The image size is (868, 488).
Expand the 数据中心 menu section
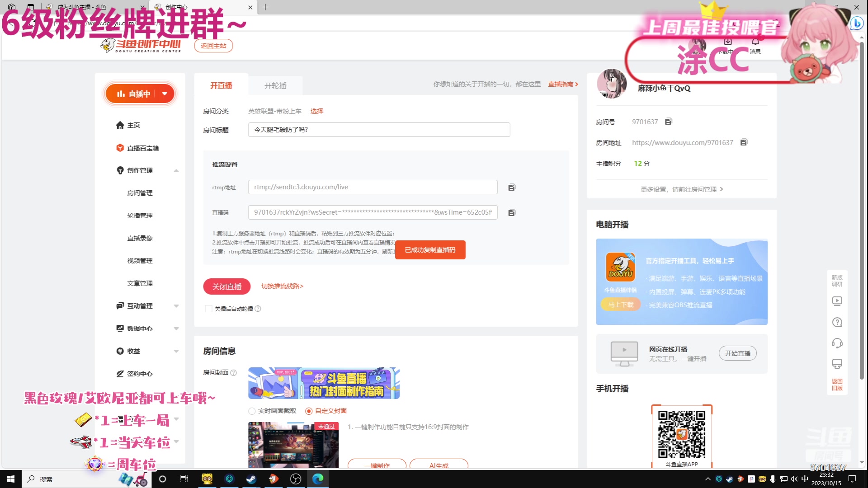point(176,328)
